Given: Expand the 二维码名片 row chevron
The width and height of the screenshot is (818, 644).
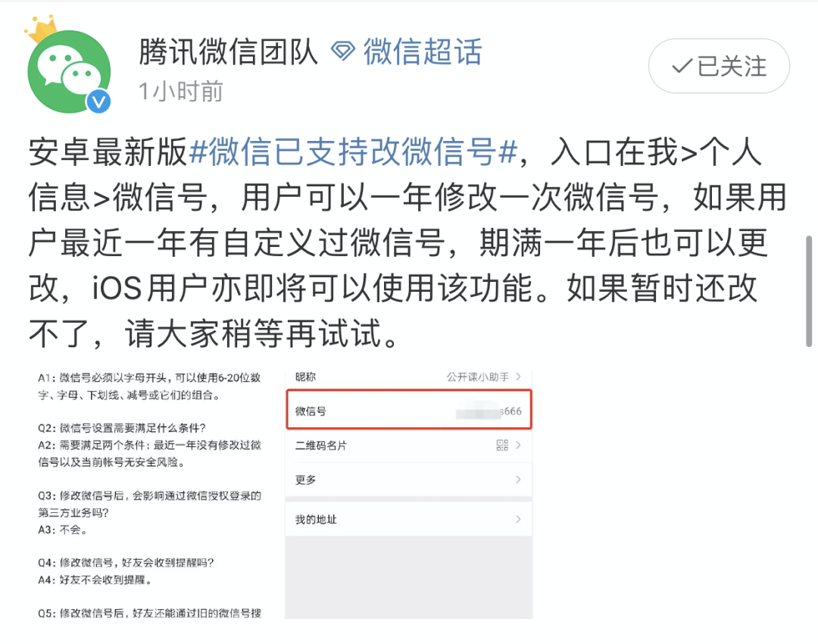Looking at the screenshot, I should click(x=518, y=445).
